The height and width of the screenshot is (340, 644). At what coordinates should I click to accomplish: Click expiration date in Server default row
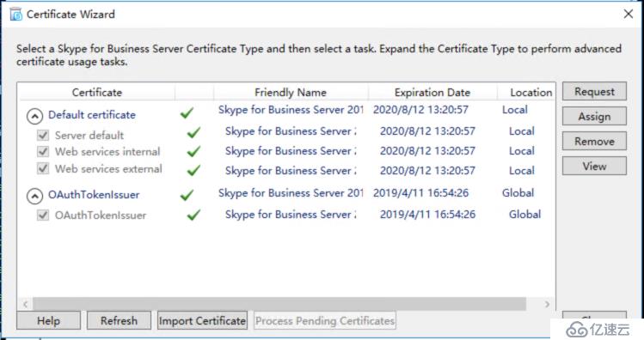(x=427, y=131)
